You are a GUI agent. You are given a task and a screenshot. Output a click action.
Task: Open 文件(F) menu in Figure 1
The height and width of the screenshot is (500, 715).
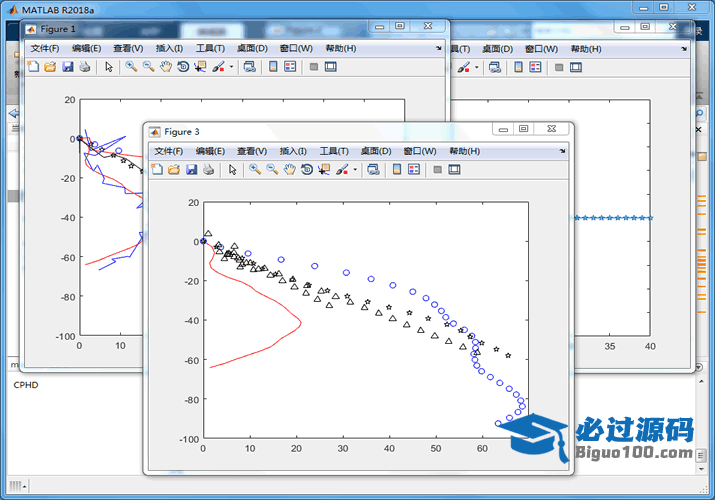[45, 48]
